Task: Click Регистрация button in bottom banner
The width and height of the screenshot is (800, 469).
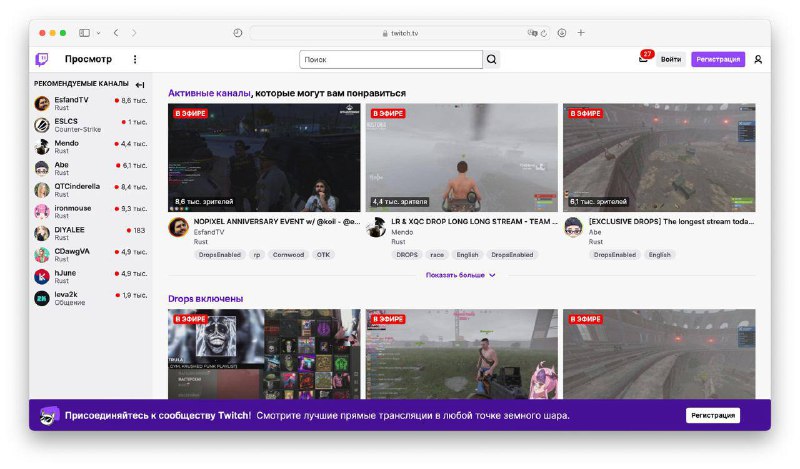Action: tap(713, 415)
